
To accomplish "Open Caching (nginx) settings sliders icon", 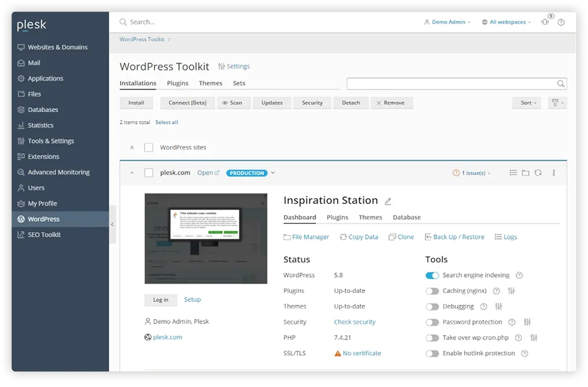I will coord(511,291).
